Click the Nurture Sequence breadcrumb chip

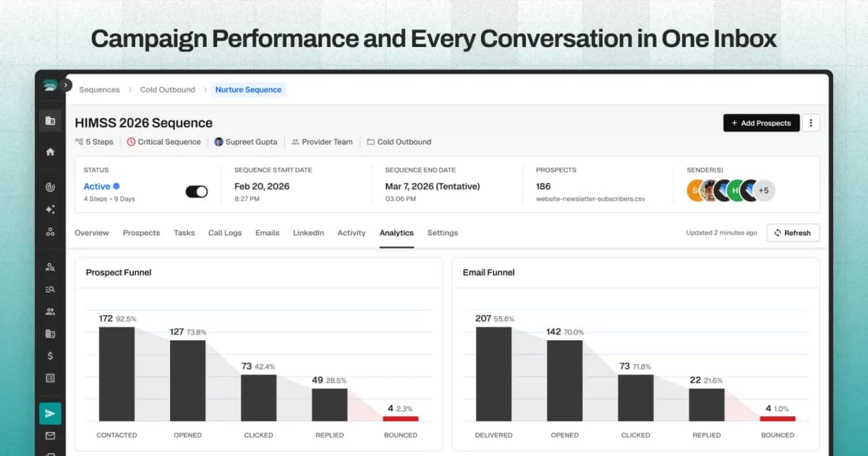[249, 90]
